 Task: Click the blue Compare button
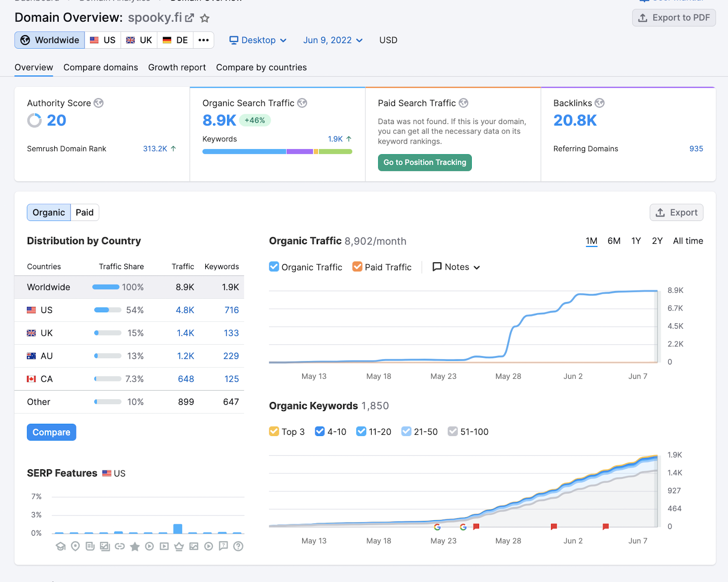pos(51,432)
